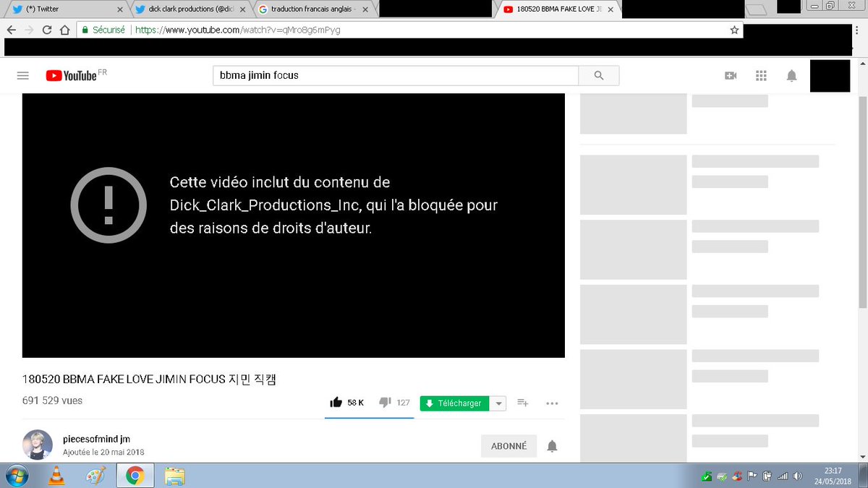Open VLC media player from taskbar
Screen dimensions: 868x488
(56, 476)
